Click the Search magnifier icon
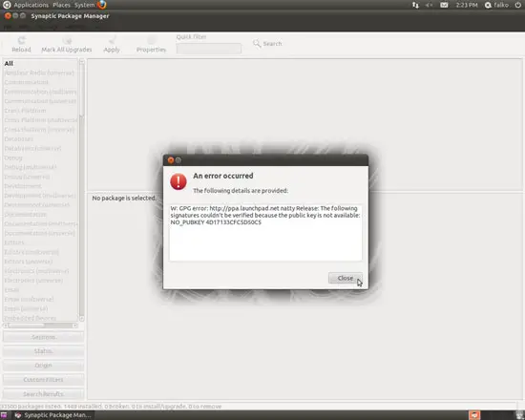 point(257,44)
